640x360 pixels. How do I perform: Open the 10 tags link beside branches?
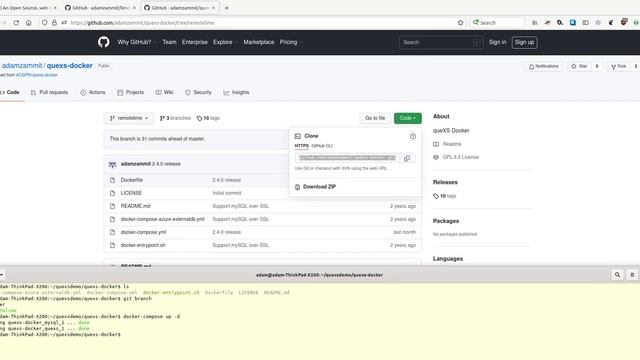click(x=208, y=118)
